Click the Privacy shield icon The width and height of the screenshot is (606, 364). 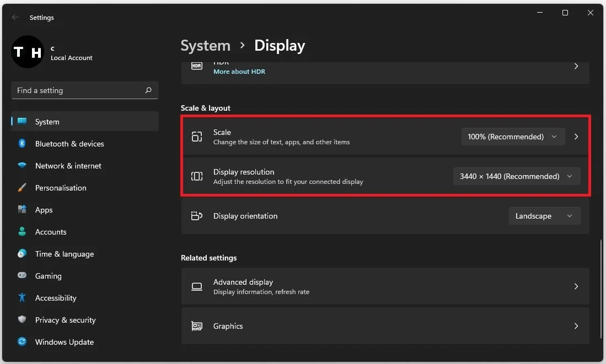pyautogui.click(x=22, y=319)
